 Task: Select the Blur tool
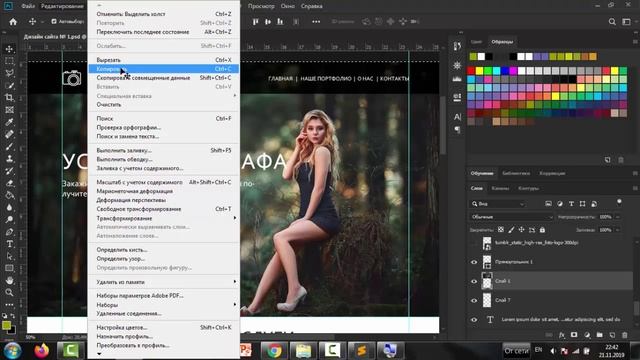click(9, 207)
